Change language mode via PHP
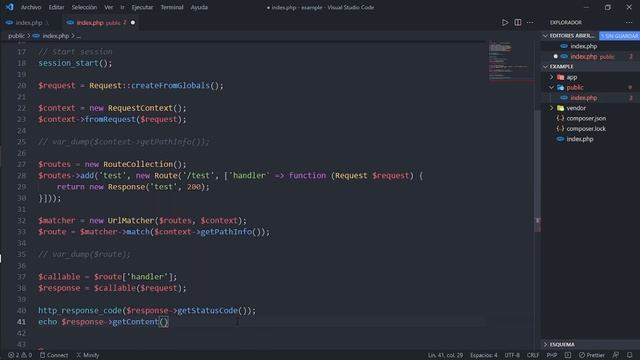The height and width of the screenshot is (360, 640). coord(552,355)
